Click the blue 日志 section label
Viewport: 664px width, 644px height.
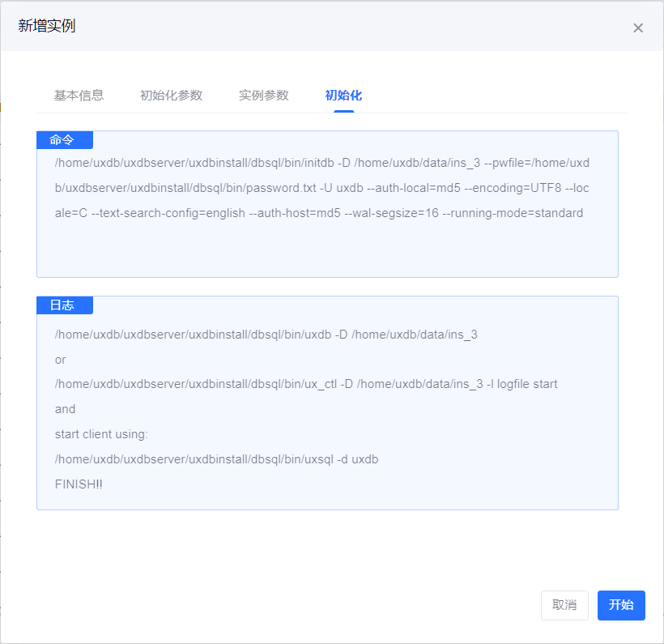[64, 305]
